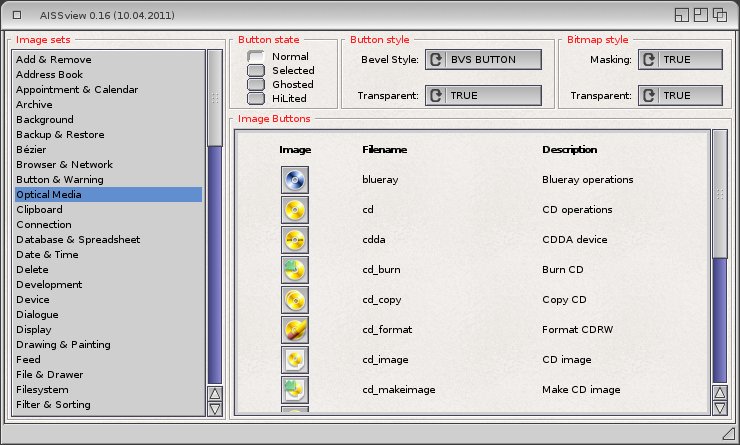This screenshot has width=740, height=445.
Task: Choose the HiLited button state
Action: coord(256,99)
